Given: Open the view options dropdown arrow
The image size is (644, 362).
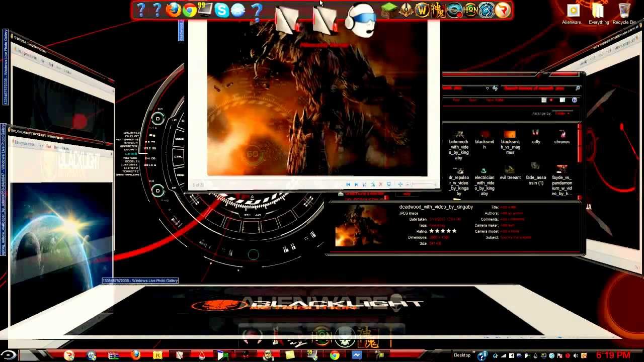Looking at the screenshot, I should 551,100.
